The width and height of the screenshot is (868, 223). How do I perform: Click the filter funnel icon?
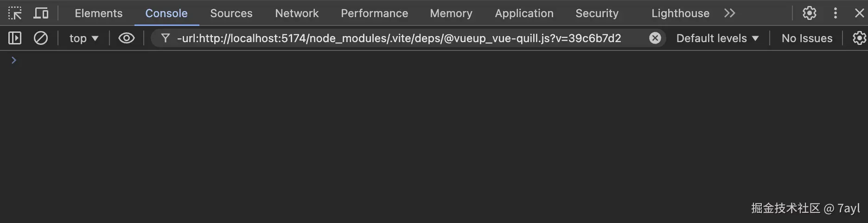pyautogui.click(x=165, y=38)
